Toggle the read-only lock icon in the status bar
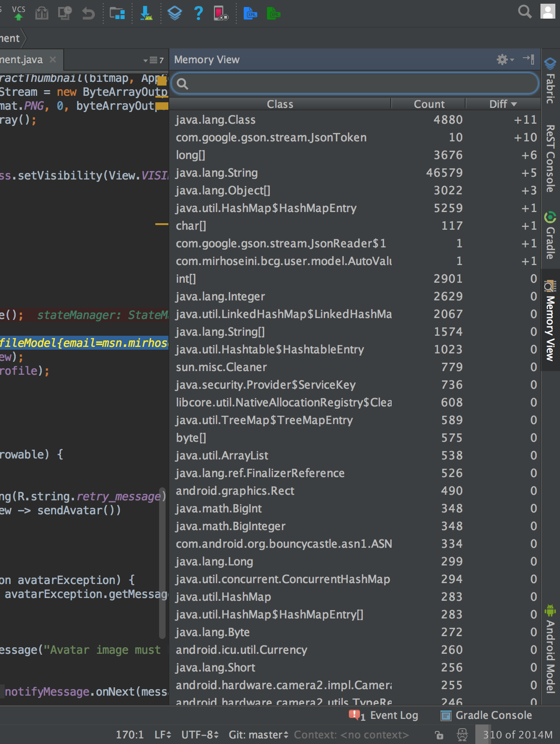 (x=439, y=735)
